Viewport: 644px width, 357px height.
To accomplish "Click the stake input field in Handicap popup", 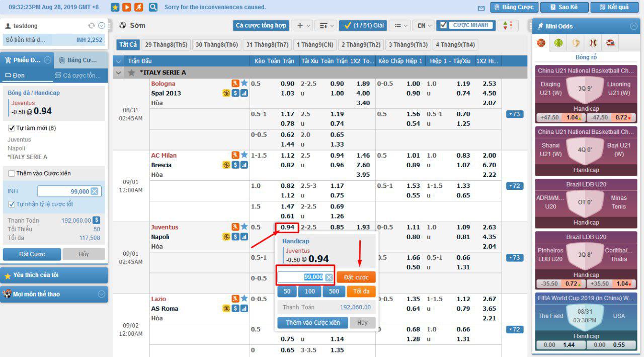I will pos(301,277).
